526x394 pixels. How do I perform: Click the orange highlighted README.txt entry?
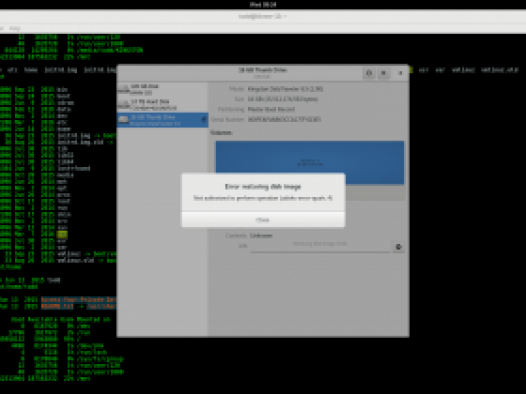[57, 306]
